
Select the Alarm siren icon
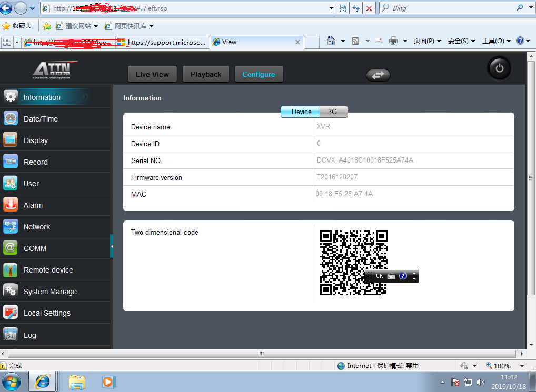coord(11,205)
